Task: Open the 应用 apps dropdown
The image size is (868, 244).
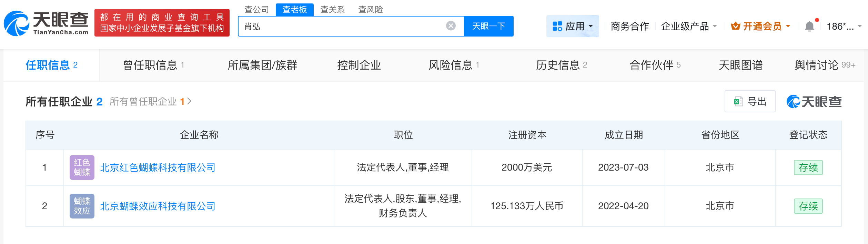Action: point(573,26)
